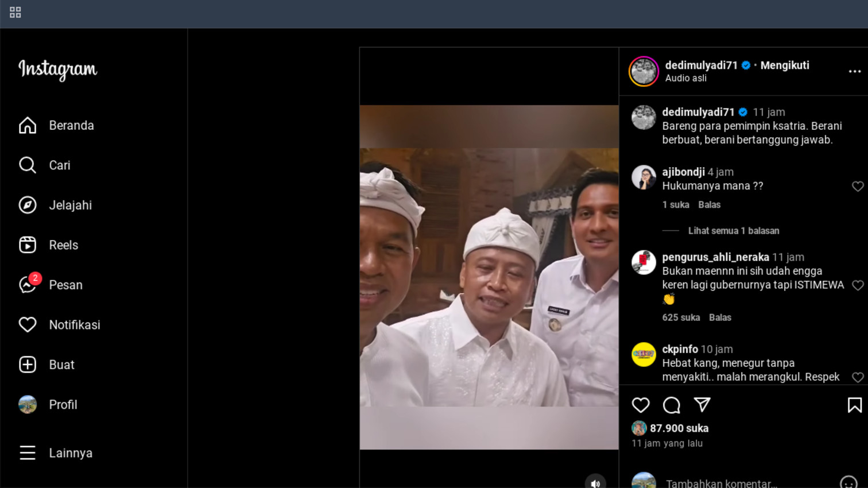Open Reels from the sidebar

[x=48, y=245]
